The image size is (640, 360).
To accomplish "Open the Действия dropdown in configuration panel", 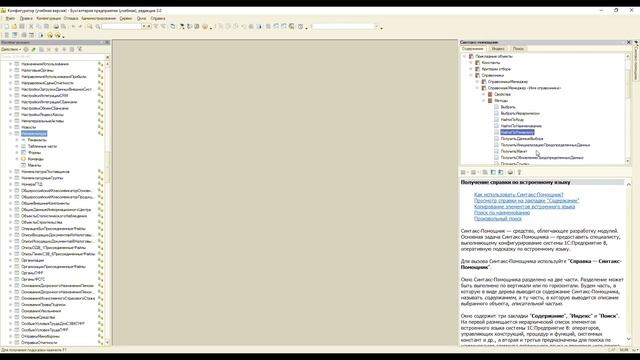I will point(11,49).
